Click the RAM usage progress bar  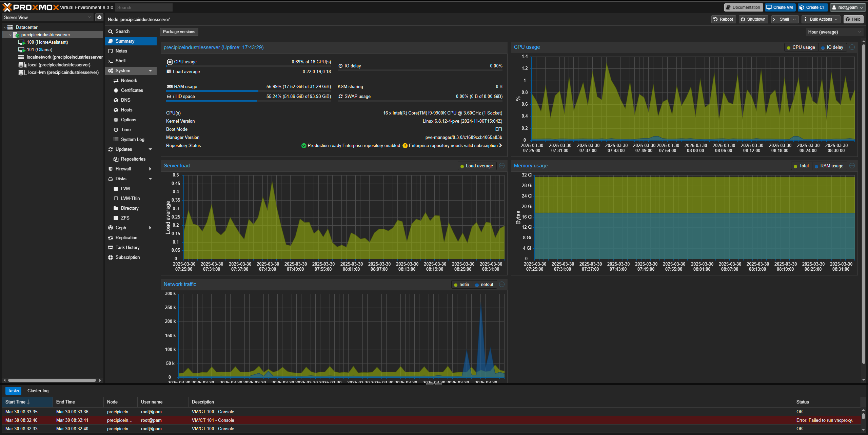[x=249, y=91]
